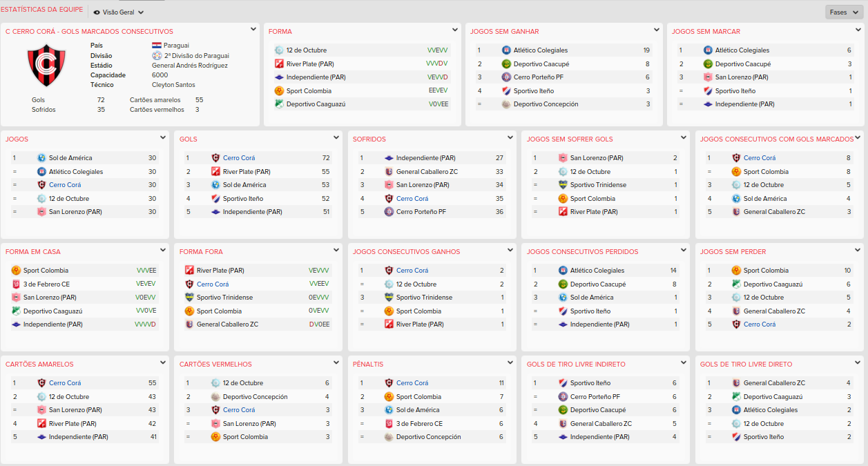
Task: Click San Lorenzo (PAR) badge in Jogos Sem Marcar
Action: click(708, 77)
